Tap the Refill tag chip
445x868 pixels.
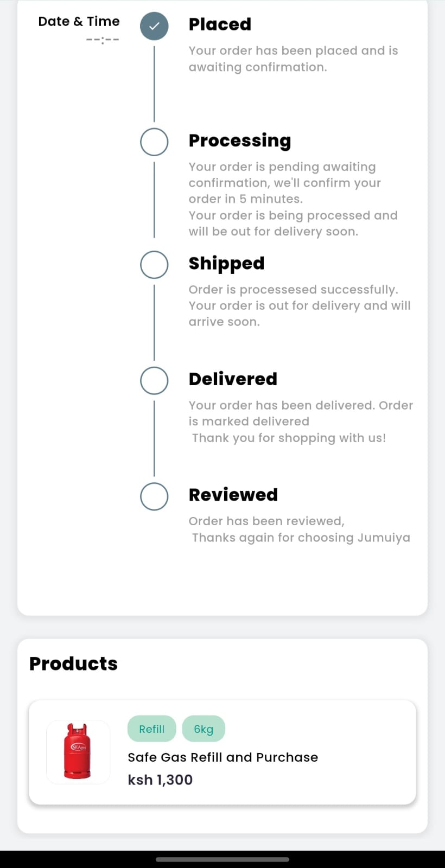151,729
